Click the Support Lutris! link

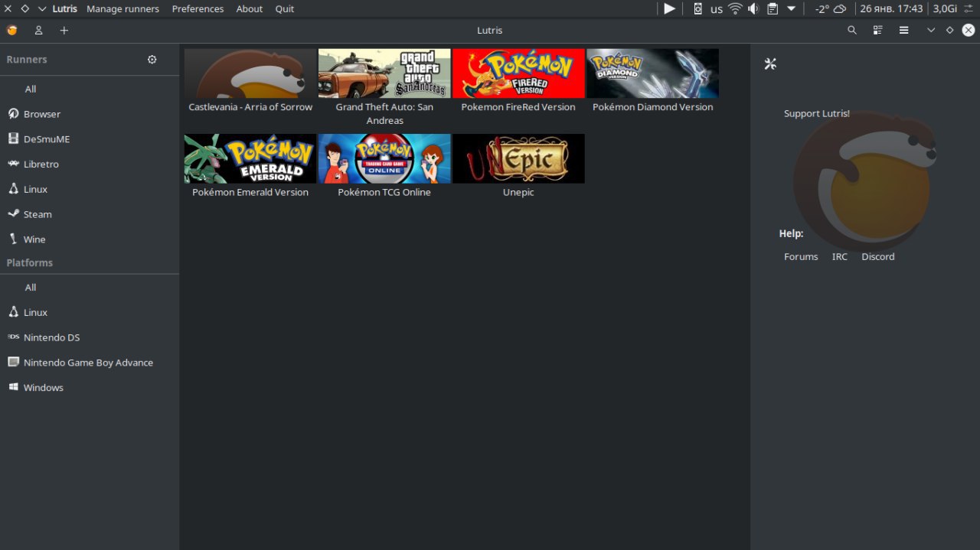pos(817,113)
